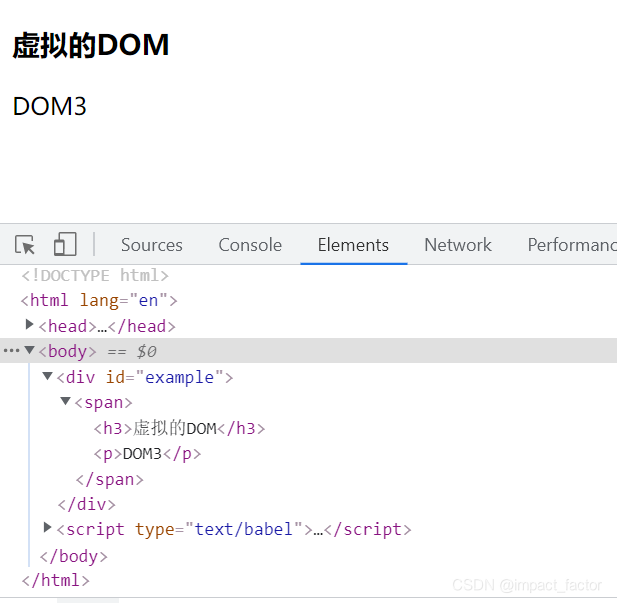Toggle the device toolbar icon
617x603 pixels.
pyautogui.click(x=65, y=244)
